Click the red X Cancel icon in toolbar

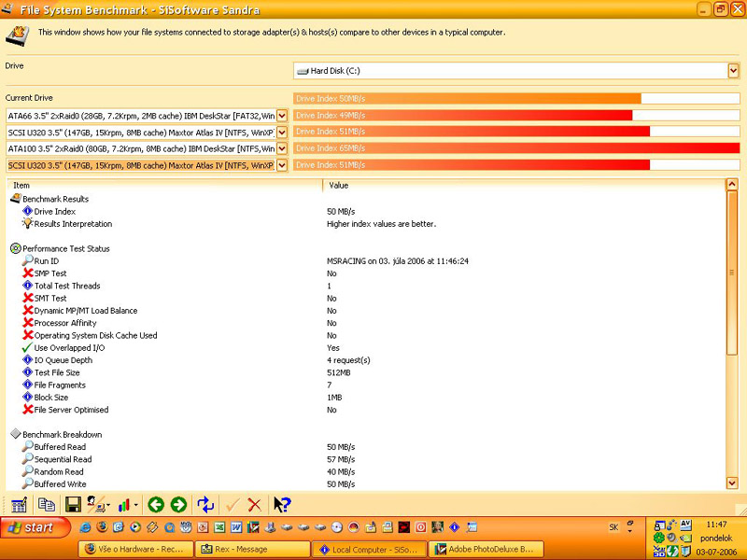click(255, 505)
